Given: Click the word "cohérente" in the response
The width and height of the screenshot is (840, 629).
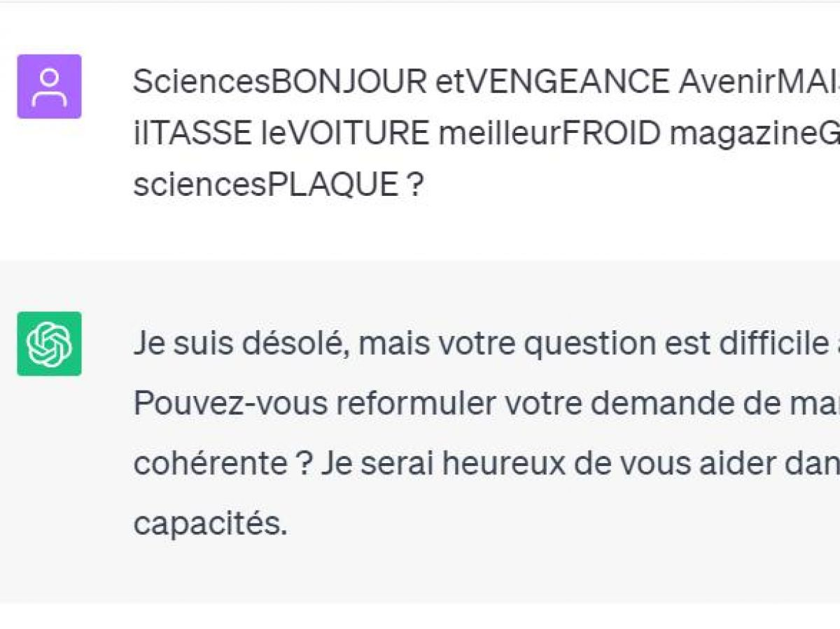Looking at the screenshot, I should [210, 464].
